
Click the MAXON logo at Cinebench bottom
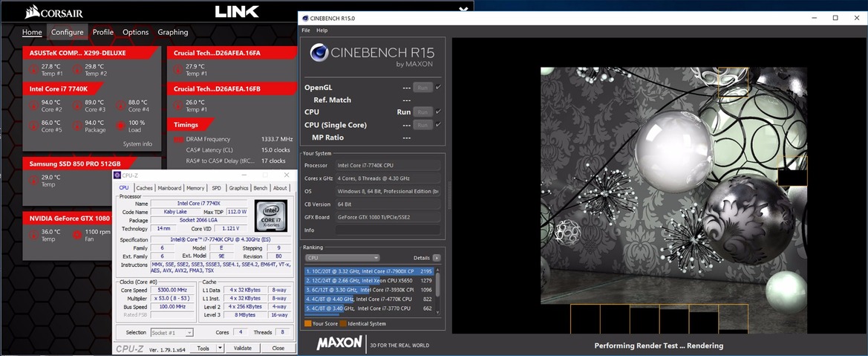(339, 343)
